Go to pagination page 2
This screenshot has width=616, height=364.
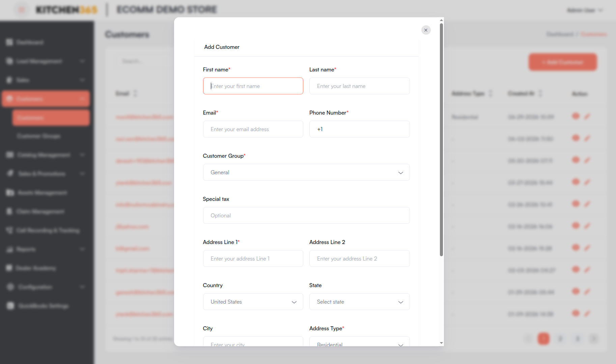pos(560,338)
